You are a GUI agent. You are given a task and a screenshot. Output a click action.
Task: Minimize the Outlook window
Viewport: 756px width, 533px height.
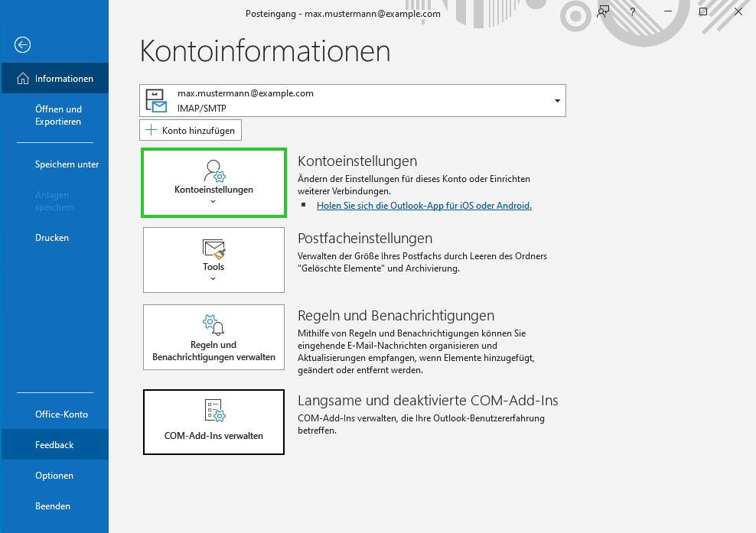point(668,11)
